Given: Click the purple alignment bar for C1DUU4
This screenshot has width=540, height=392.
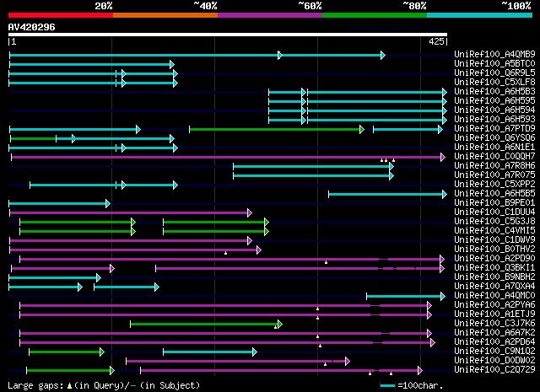Looking at the screenshot, I should (130, 213).
